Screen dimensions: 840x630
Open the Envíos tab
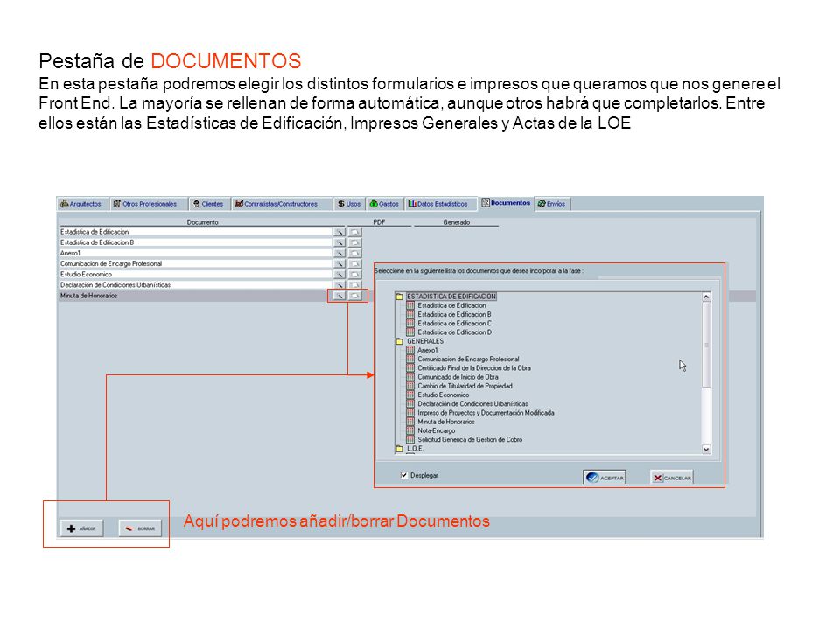pyautogui.click(x=552, y=204)
